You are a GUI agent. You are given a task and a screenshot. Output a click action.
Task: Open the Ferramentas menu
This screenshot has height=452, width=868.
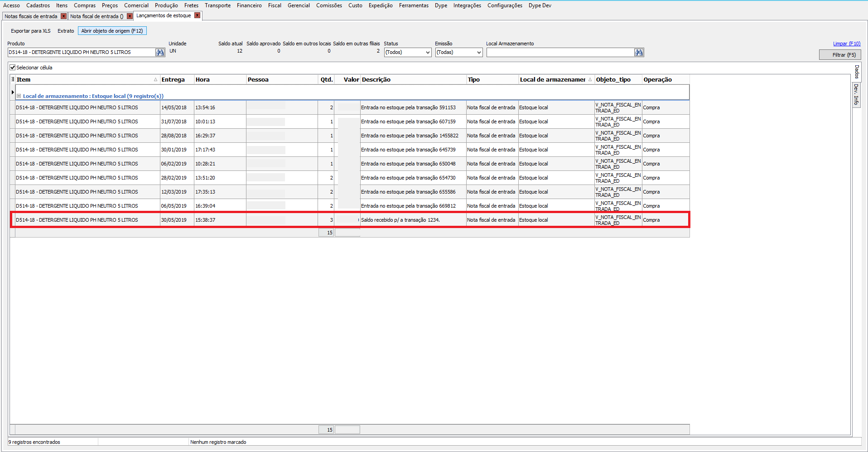tap(414, 5)
